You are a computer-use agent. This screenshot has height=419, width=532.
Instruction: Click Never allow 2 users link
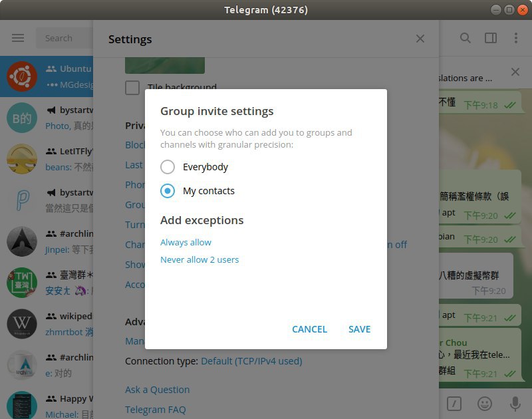click(x=199, y=259)
